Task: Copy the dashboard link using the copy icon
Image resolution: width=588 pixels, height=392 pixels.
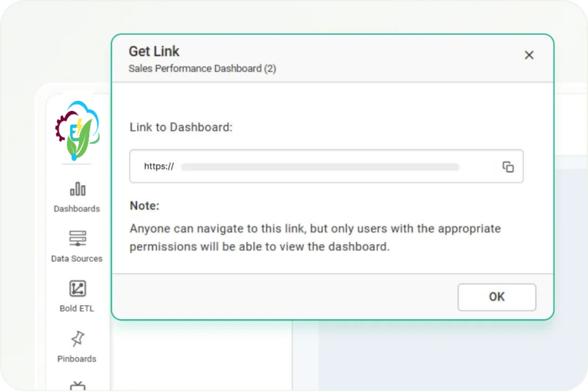Action: point(508,167)
